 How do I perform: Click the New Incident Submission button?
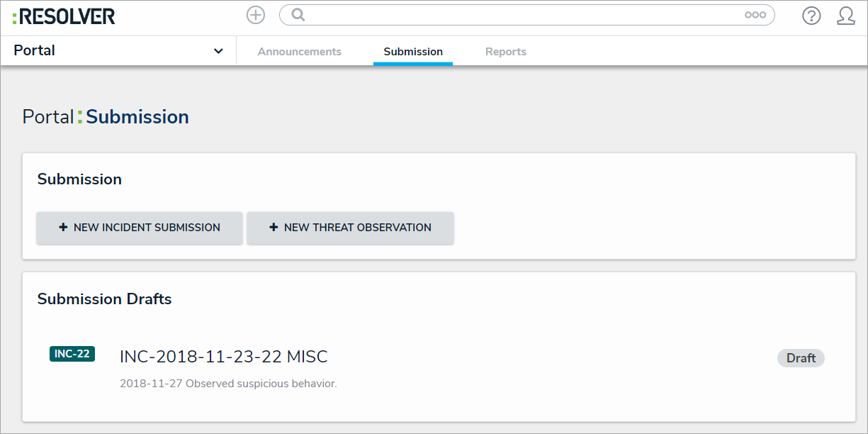pos(140,228)
